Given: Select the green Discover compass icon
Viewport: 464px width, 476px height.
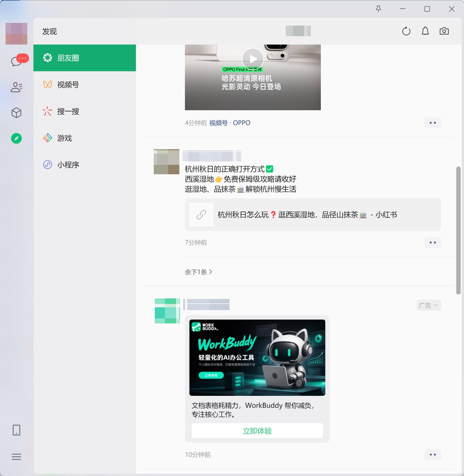Looking at the screenshot, I should pyautogui.click(x=16, y=138).
